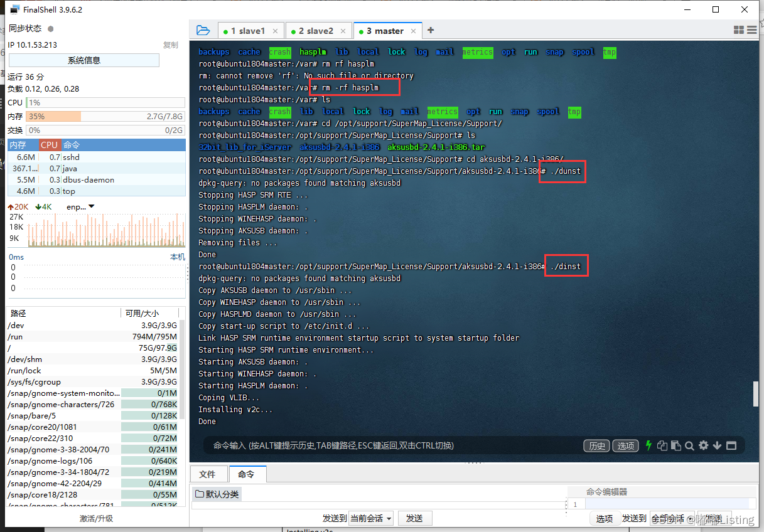The image size is (764, 532).
Task: Click the disk list vertical scrollbar
Action: (x=183, y=370)
